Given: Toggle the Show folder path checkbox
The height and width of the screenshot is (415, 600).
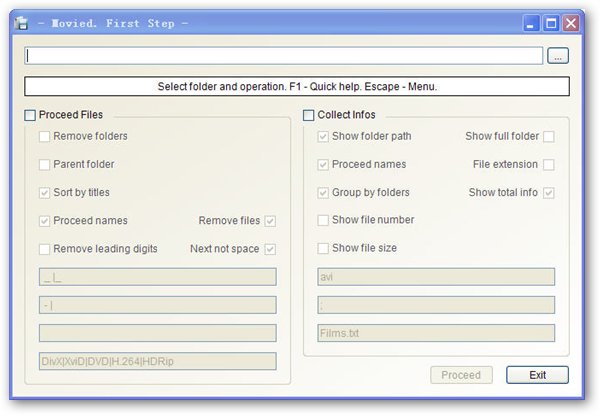Looking at the screenshot, I should (323, 136).
